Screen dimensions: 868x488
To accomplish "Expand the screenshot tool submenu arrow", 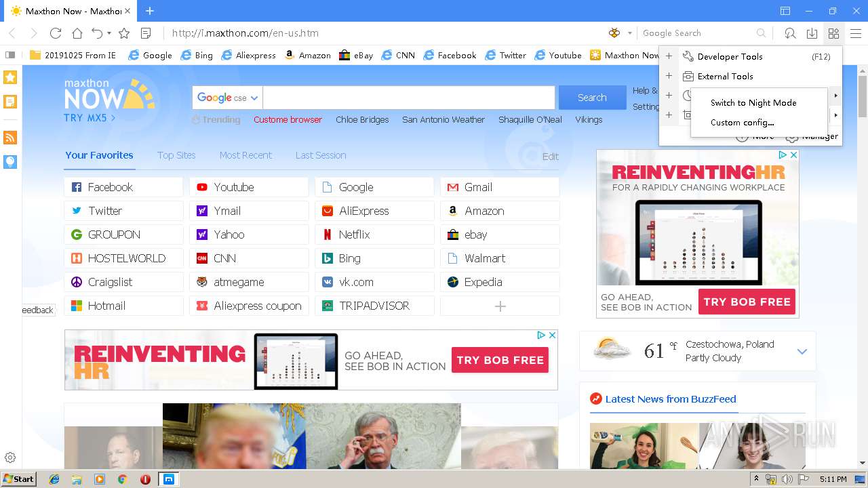I will click(x=835, y=115).
